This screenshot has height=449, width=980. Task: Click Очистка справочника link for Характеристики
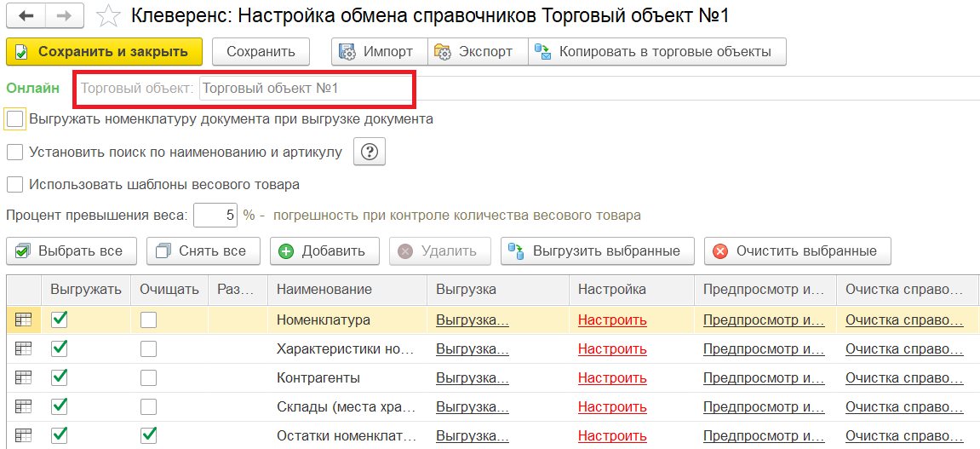click(904, 349)
